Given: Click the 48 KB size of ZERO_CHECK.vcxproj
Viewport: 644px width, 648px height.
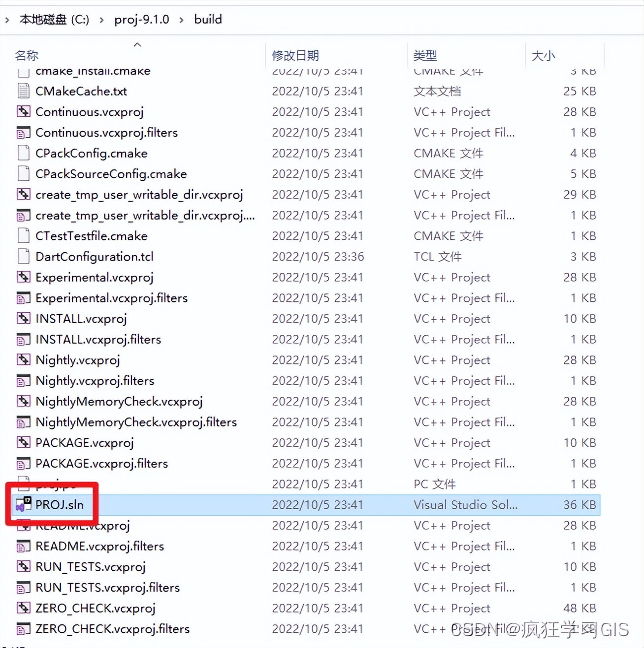Looking at the screenshot, I should [580, 608].
